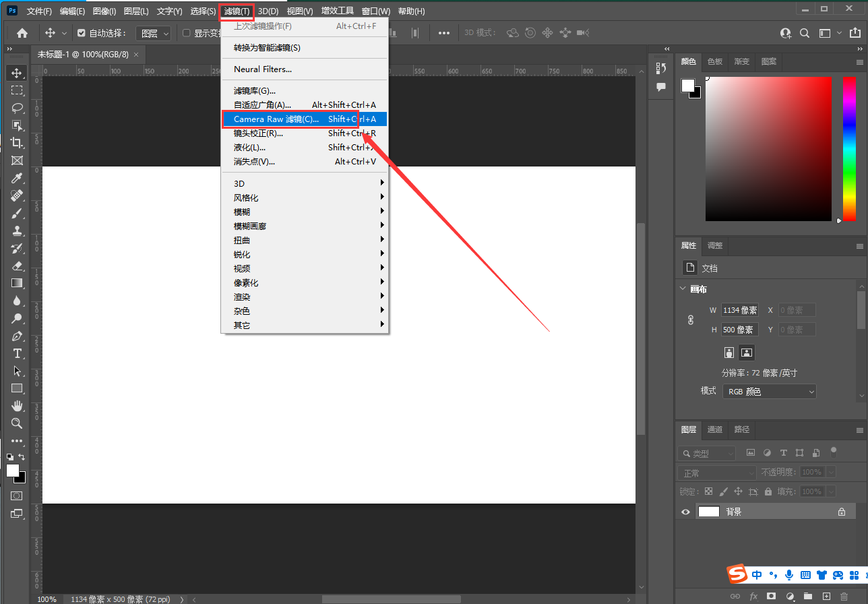Screen dimensions: 868x604
Task: Switch to the 通道 tab
Action: [715, 429]
